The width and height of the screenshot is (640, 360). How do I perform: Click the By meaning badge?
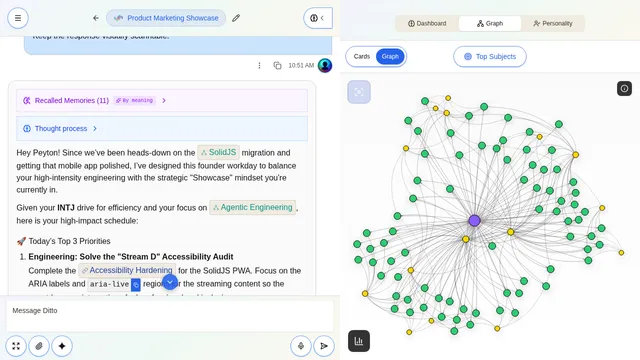pos(134,100)
